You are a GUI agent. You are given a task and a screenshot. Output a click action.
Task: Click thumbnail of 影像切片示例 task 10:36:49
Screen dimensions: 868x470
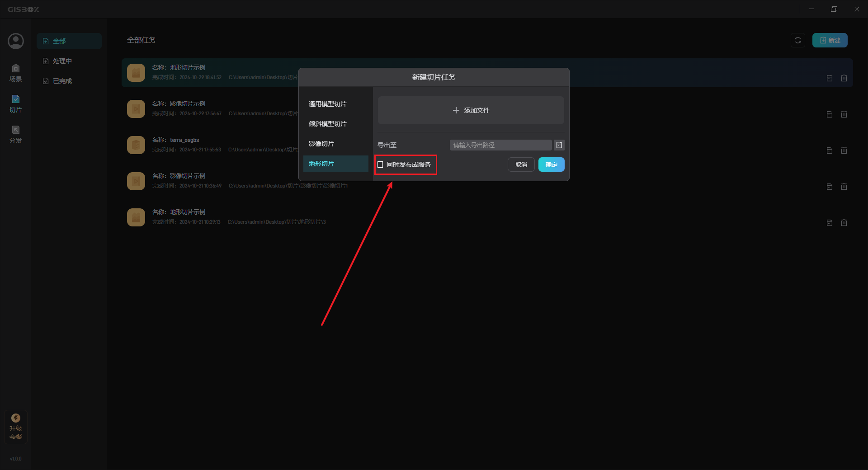click(136, 181)
